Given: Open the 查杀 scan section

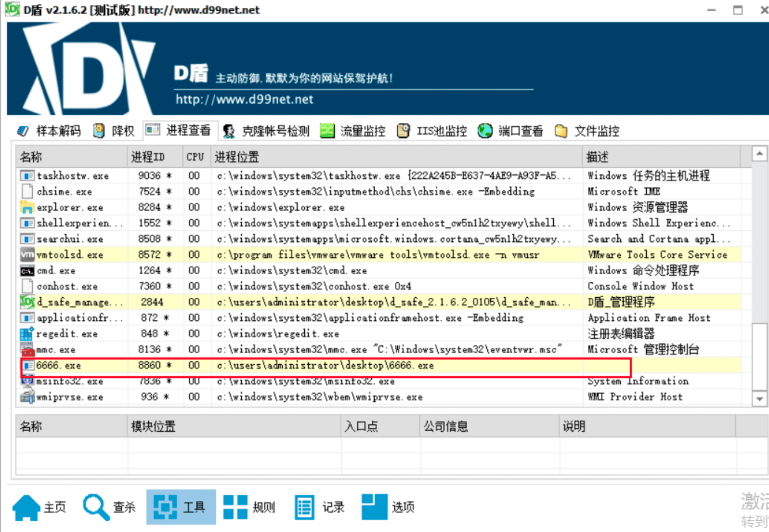Looking at the screenshot, I should pos(109,507).
